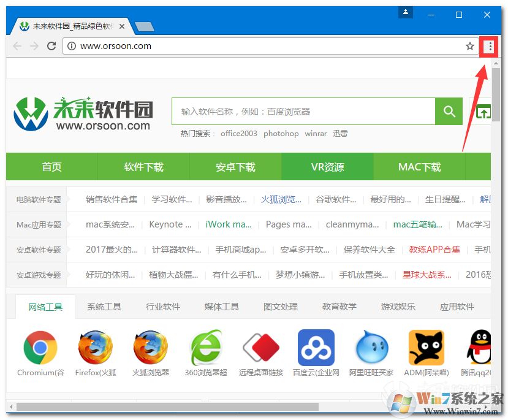Switch to 媒体工具 tab
508x420 pixels.
point(222,307)
